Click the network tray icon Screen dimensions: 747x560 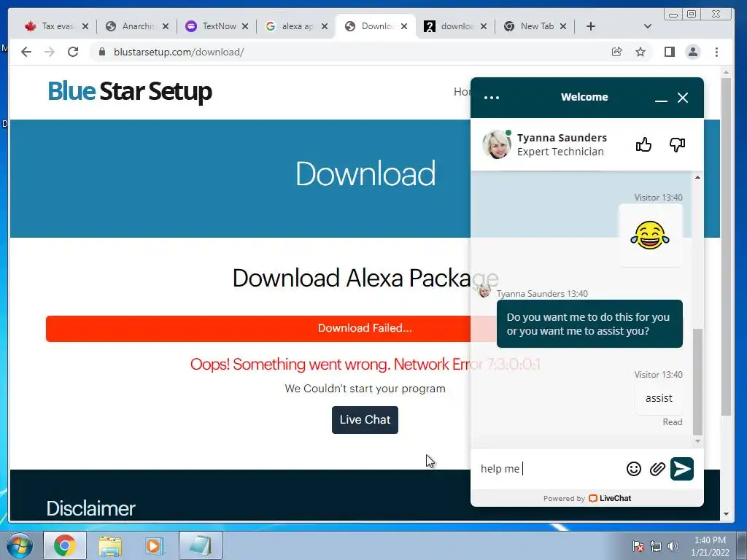pos(656,546)
